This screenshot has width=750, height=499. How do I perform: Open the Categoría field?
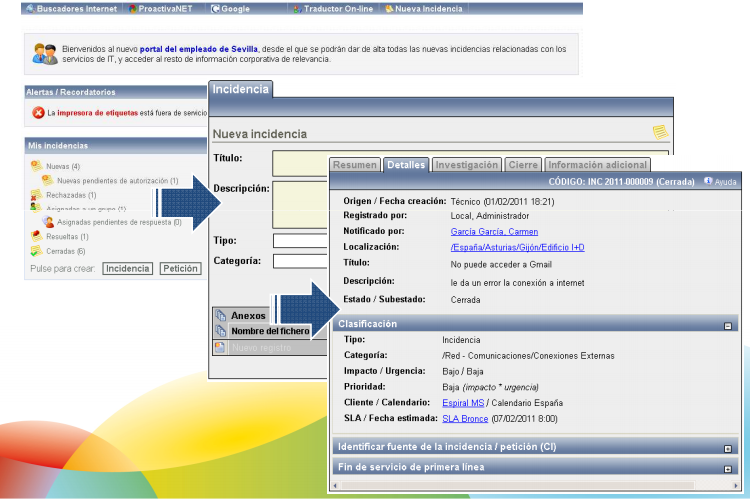[300, 261]
